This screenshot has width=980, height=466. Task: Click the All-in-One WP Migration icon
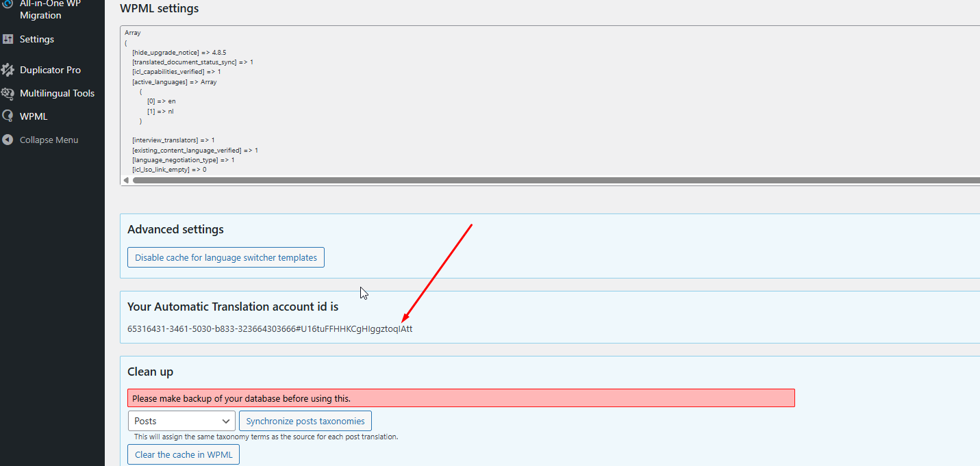click(7, 3)
